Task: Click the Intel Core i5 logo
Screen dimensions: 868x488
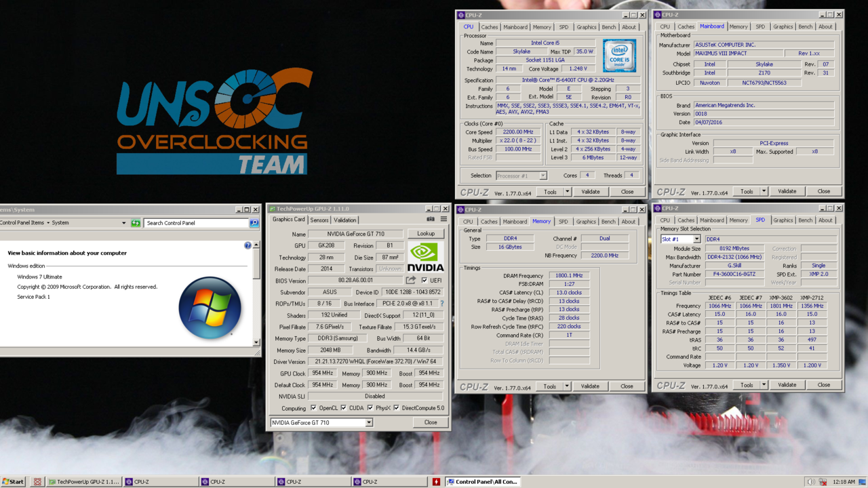Action: (x=619, y=56)
